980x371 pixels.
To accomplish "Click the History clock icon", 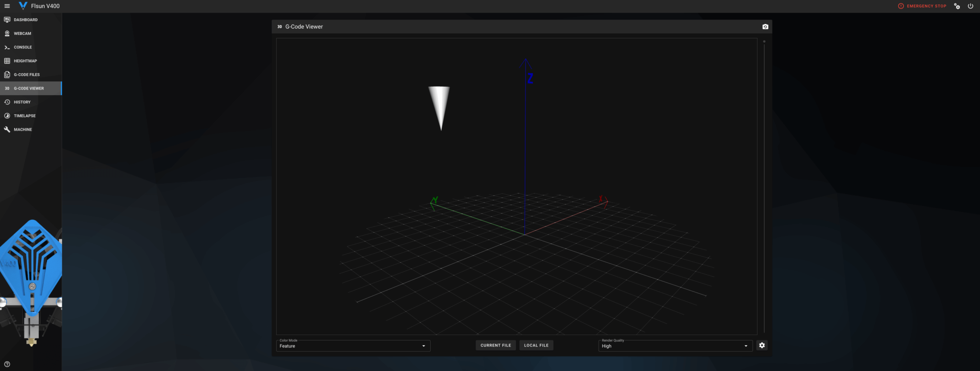I will [7, 102].
